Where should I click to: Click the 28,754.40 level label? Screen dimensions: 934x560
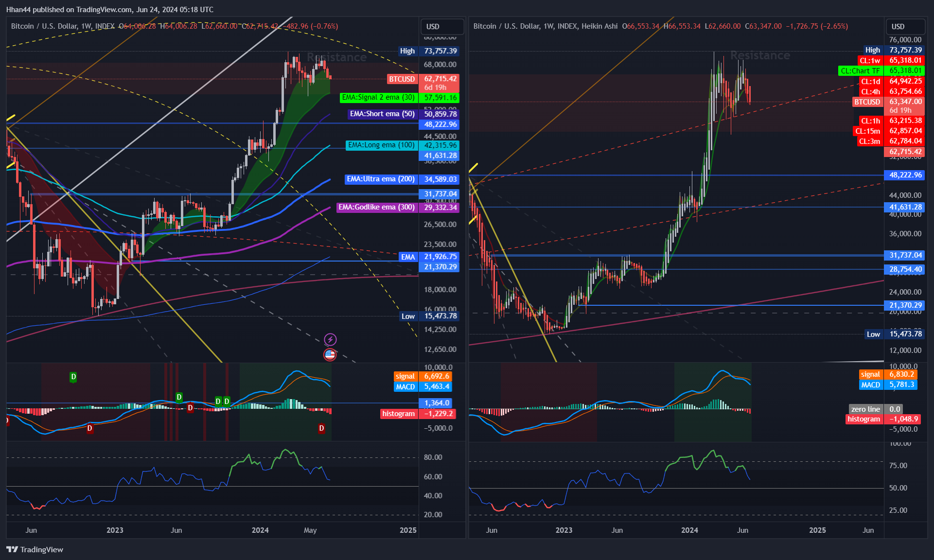click(905, 269)
